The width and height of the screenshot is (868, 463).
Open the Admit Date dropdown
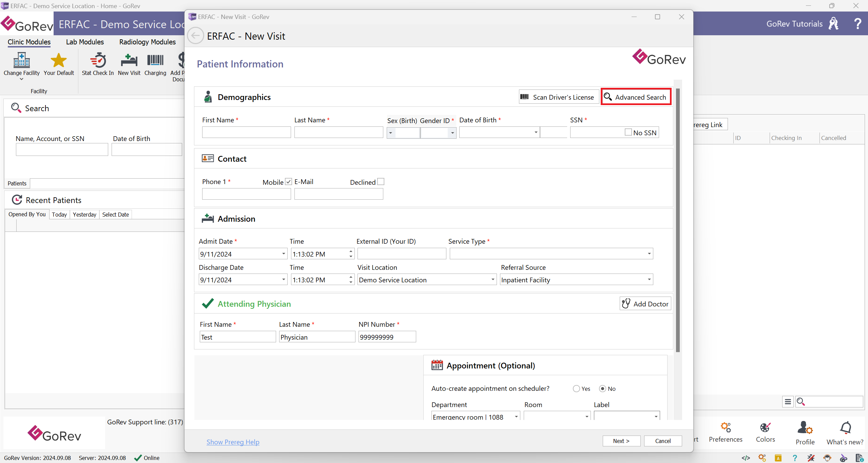(284, 254)
